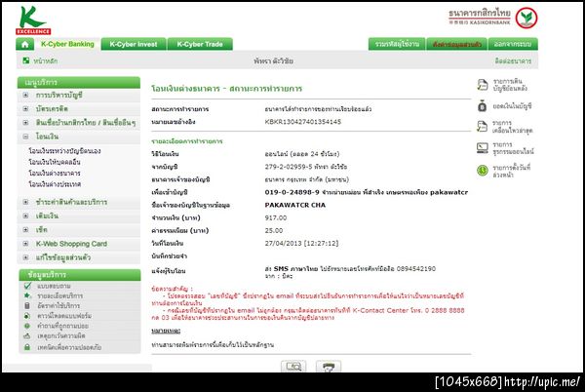Screen dimensions: 585x392
Task: Click the ติดต่อธนาคาร contact link
Action: pyautogui.click(x=513, y=60)
